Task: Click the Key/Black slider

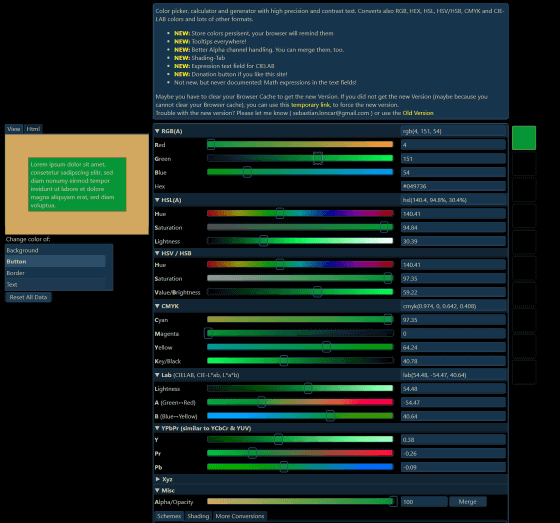Action: pos(300,361)
